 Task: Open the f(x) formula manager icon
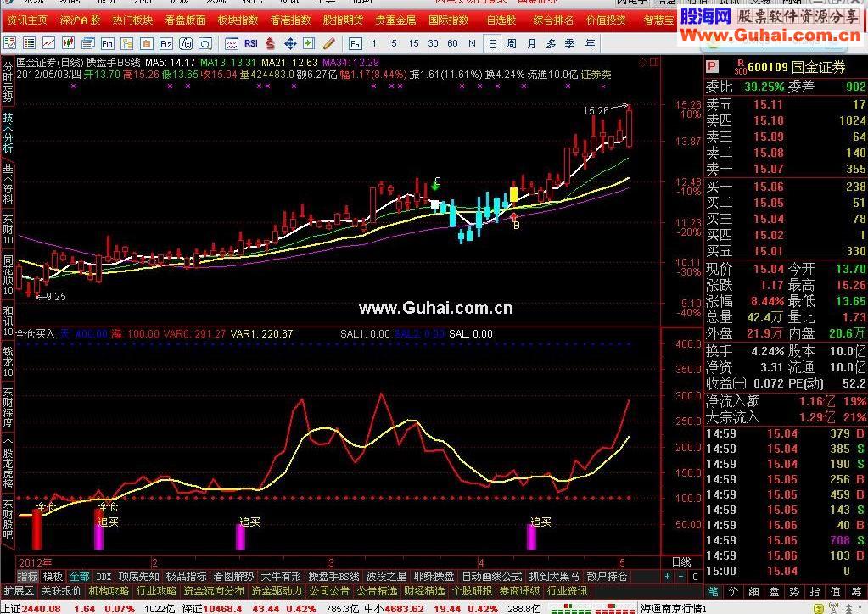(186, 43)
